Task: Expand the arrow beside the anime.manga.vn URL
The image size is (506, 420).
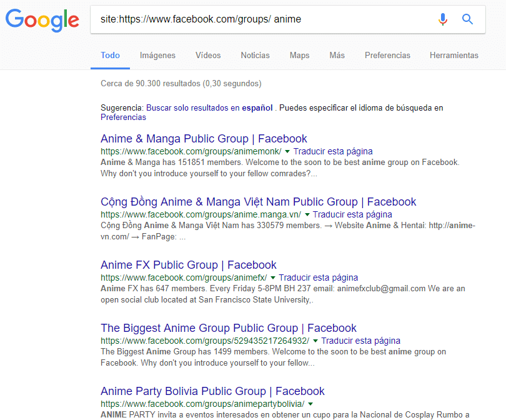Action: [307, 215]
